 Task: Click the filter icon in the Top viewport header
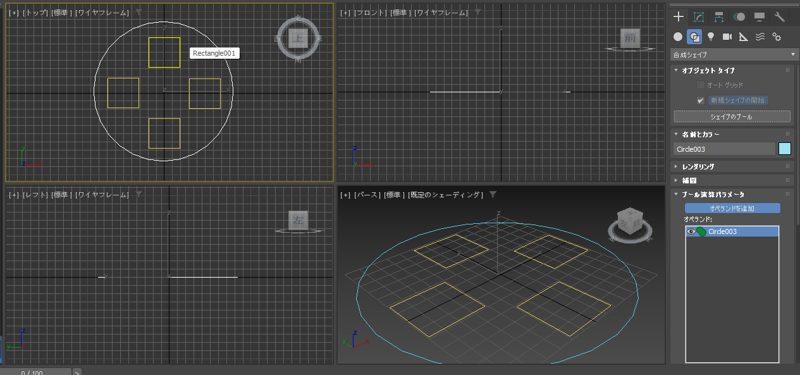click(139, 12)
